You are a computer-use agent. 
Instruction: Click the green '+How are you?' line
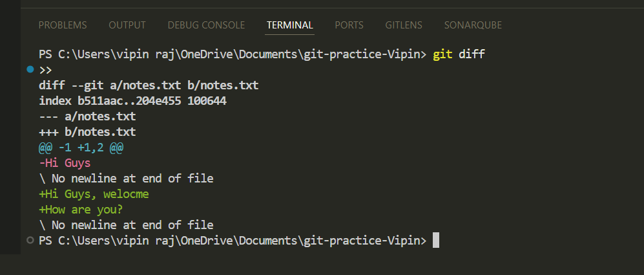[81, 210]
